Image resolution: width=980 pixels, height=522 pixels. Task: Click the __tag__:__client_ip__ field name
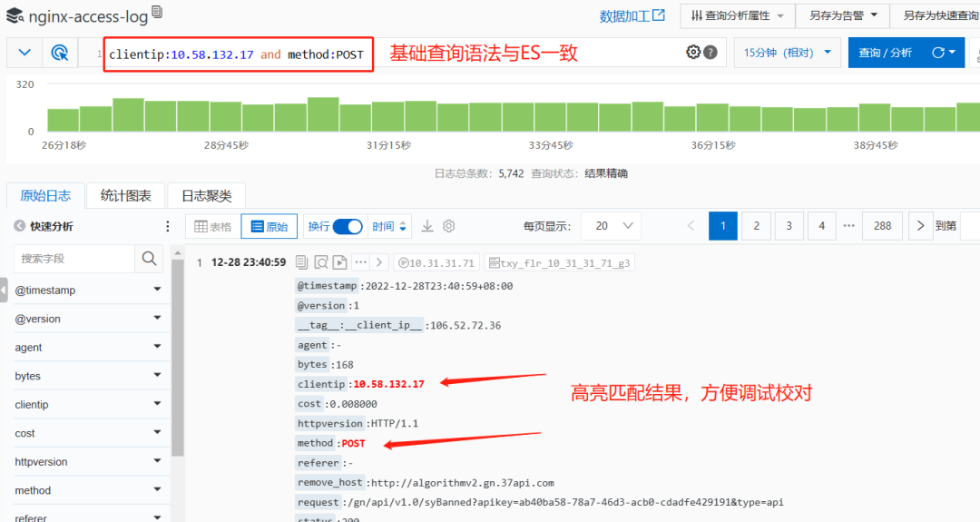click(359, 325)
